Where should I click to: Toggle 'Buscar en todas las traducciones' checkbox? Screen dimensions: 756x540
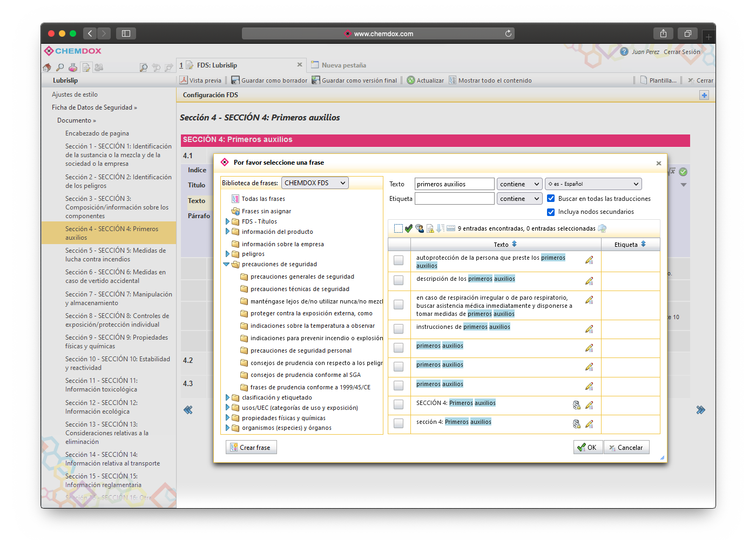pyautogui.click(x=551, y=198)
